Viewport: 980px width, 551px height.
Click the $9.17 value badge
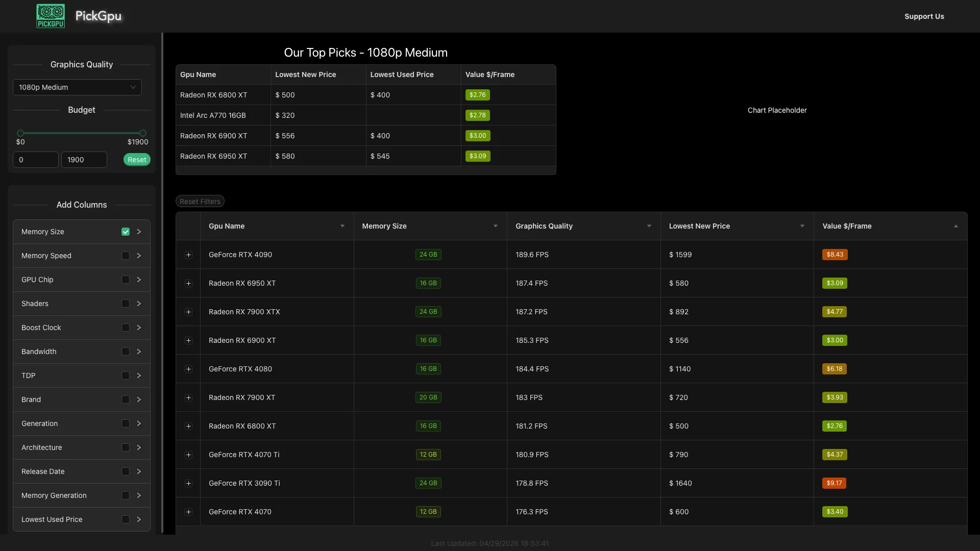(834, 483)
